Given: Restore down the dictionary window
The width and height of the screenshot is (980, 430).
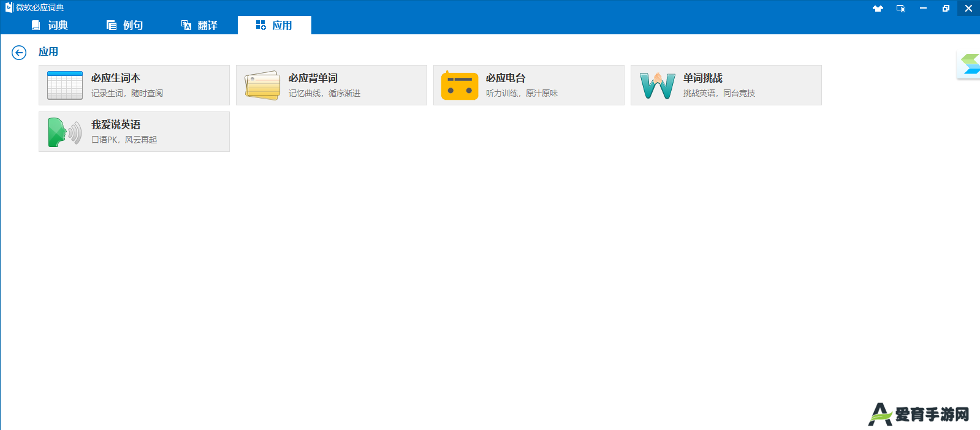Looking at the screenshot, I should click(946, 9).
